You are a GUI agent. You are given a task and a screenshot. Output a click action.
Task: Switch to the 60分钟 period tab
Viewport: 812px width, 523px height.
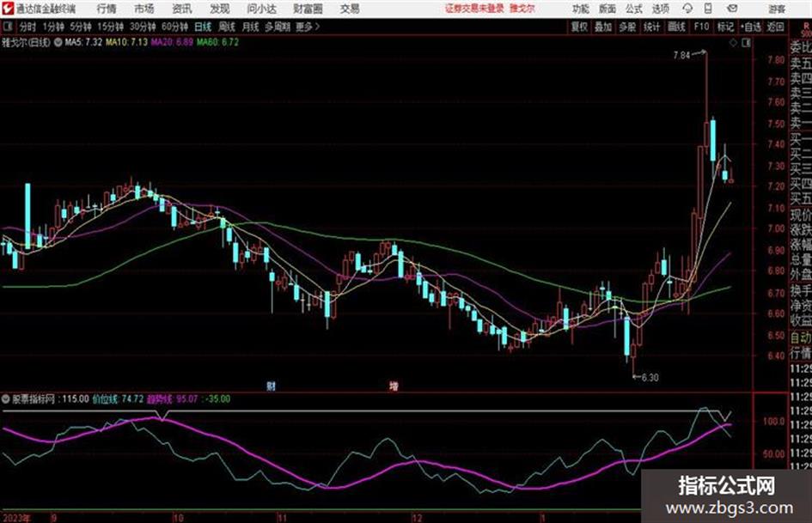[174, 27]
